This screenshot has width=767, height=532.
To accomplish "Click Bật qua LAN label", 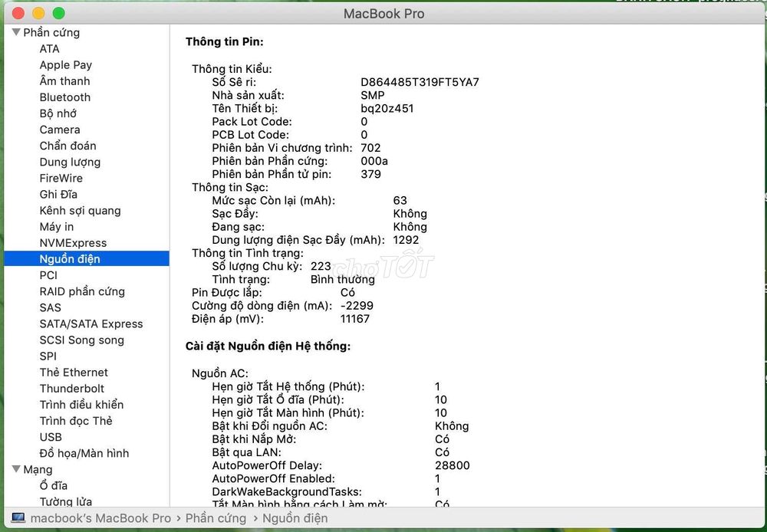I will [x=246, y=452].
